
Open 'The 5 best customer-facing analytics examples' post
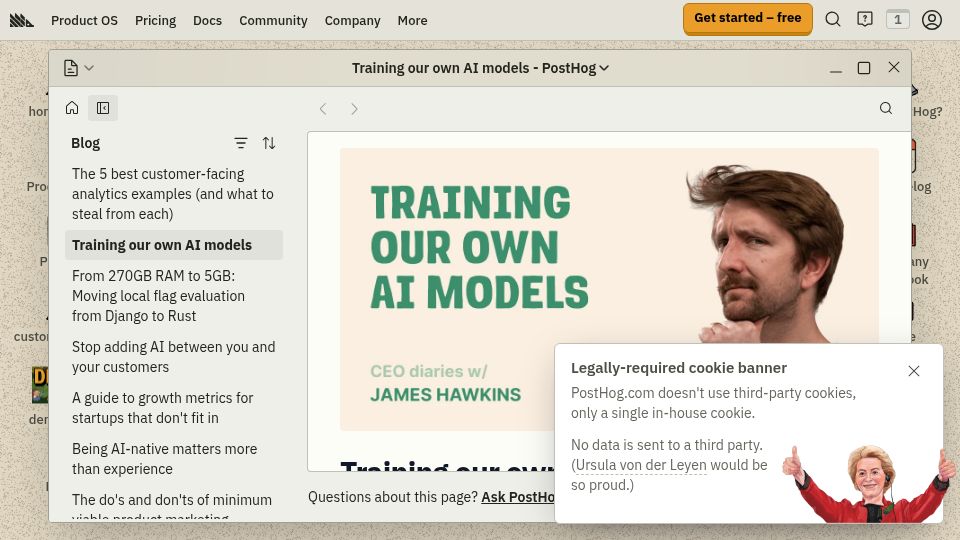click(x=173, y=194)
